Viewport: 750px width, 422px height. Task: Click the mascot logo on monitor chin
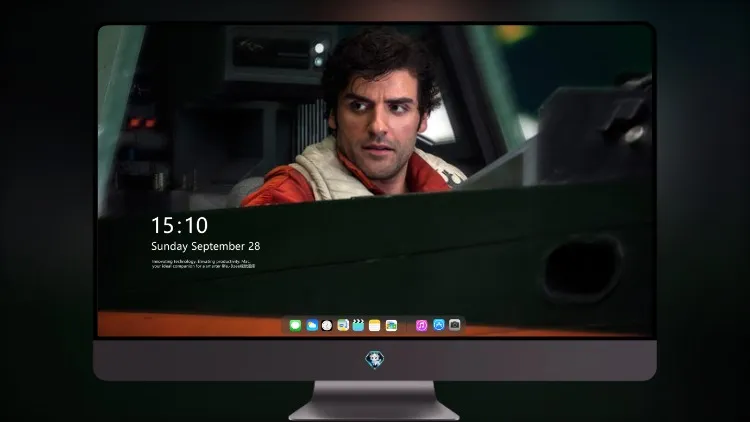coord(375,360)
